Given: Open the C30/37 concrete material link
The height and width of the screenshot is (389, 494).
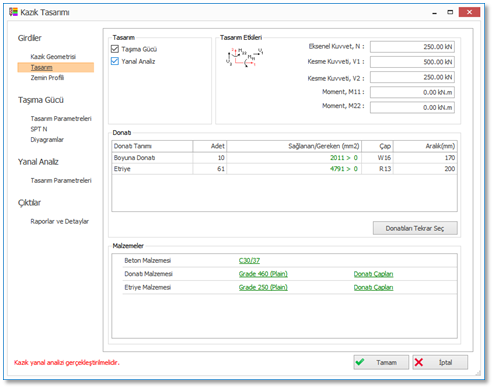Looking at the screenshot, I should (249, 261).
